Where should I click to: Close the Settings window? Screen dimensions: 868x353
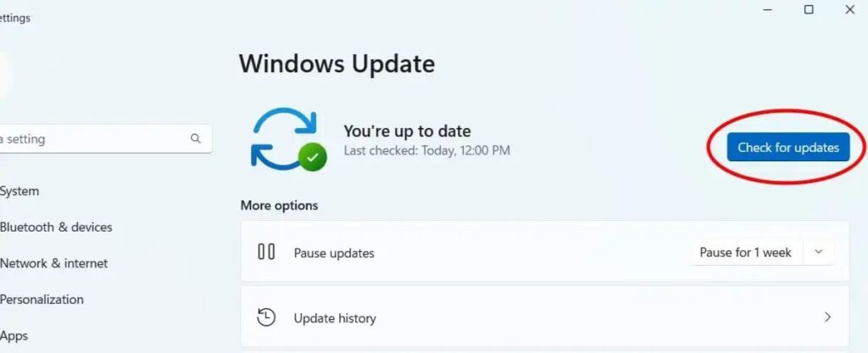(849, 9)
